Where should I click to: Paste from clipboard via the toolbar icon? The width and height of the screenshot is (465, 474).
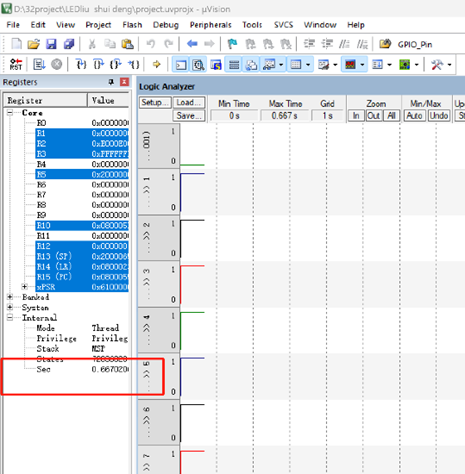[128, 44]
